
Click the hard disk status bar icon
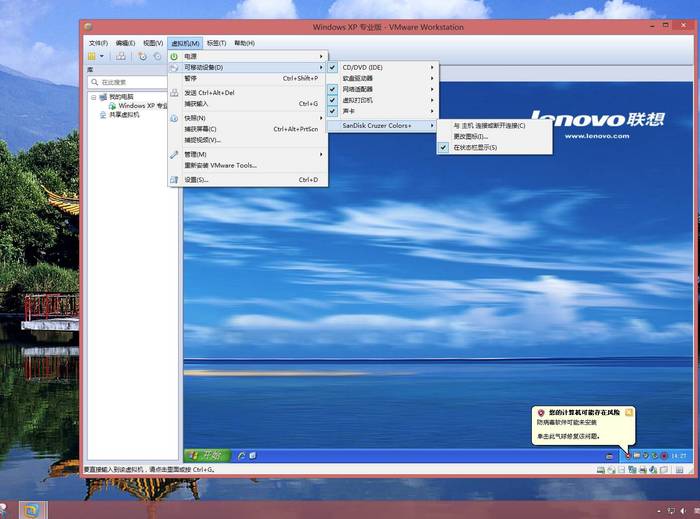click(601, 470)
